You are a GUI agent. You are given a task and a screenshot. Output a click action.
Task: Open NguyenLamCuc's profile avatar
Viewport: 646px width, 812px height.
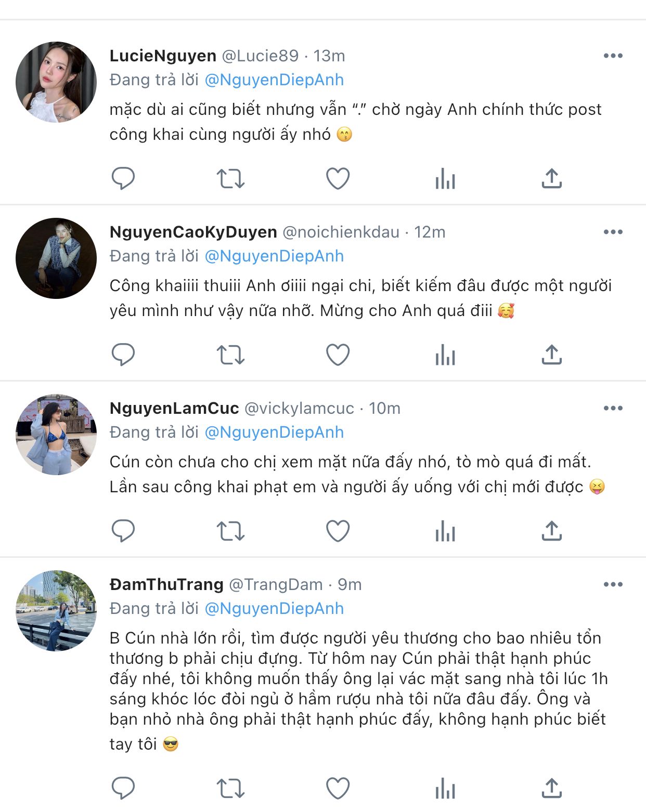point(56,435)
